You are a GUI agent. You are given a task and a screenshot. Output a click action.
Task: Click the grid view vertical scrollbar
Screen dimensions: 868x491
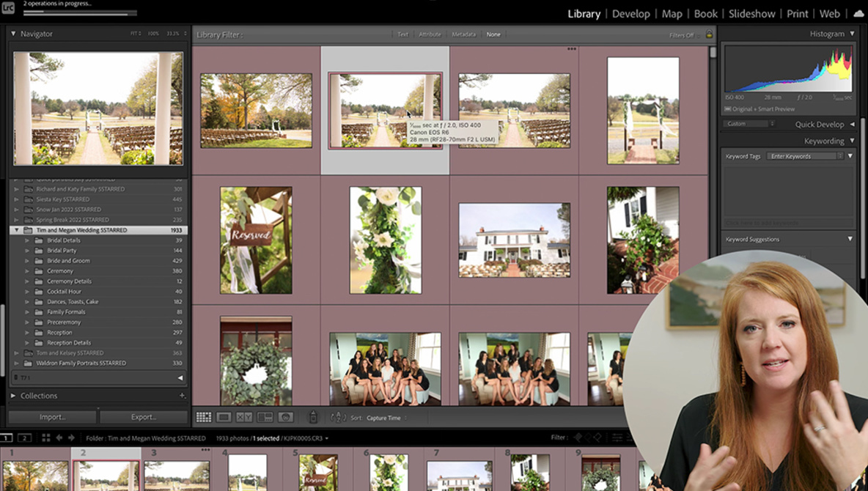tap(713, 52)
